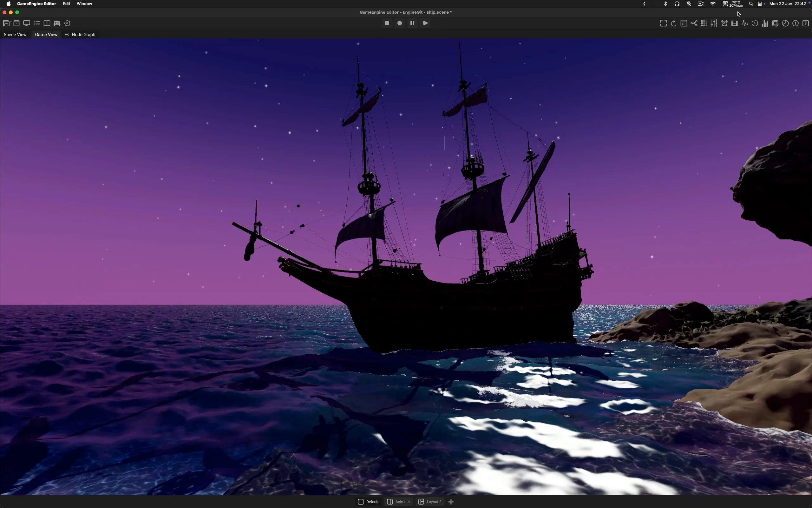The width and height of the screenshot is (812, 508).
Task: Expand hidden menu bar items chevron
Action: pyautogui.click(x=644, y=4)
